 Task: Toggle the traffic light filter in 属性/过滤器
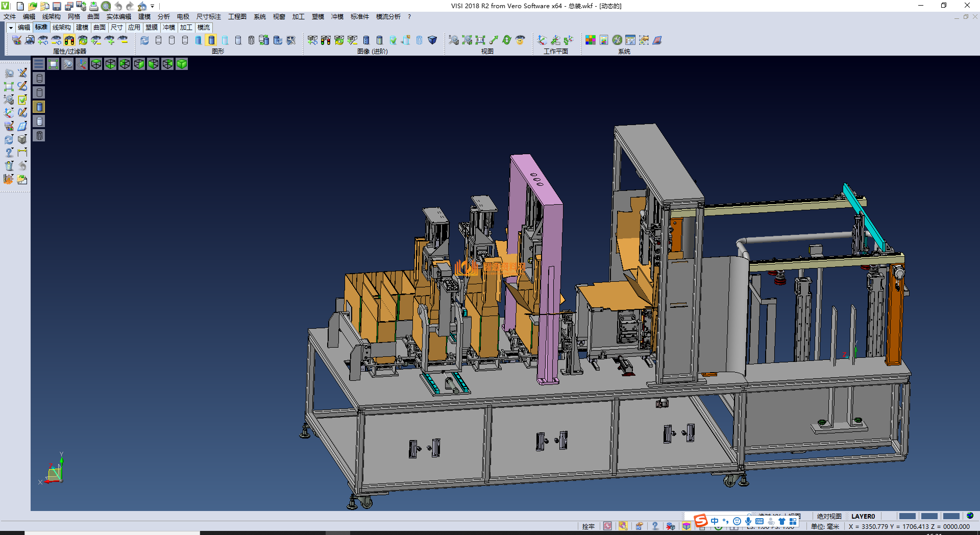click(x=69, y=40)
